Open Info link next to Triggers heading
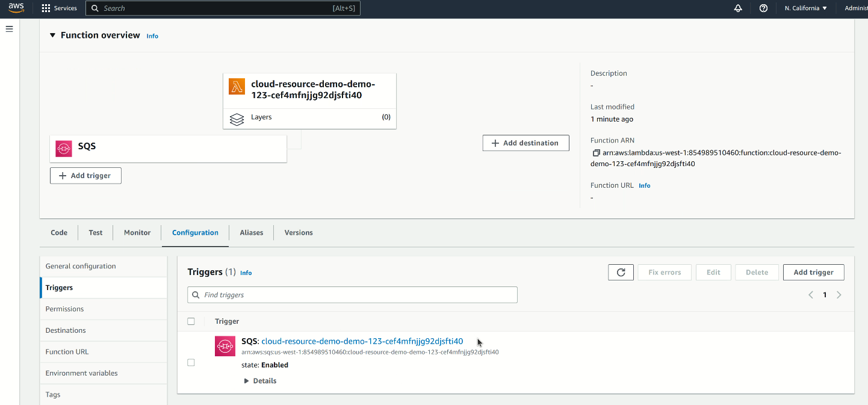Screen dimensions: 868x405 (246, 273)
